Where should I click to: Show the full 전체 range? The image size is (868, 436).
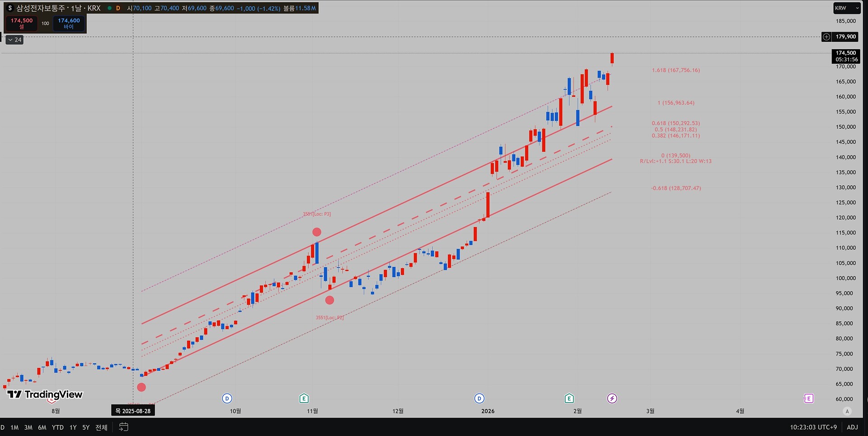(x=101, y=427)
